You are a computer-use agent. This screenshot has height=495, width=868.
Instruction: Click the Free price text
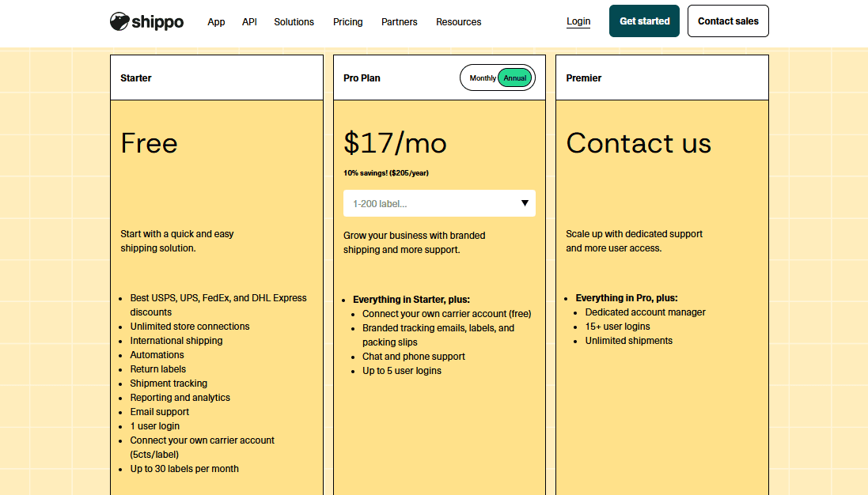(149, 143)
